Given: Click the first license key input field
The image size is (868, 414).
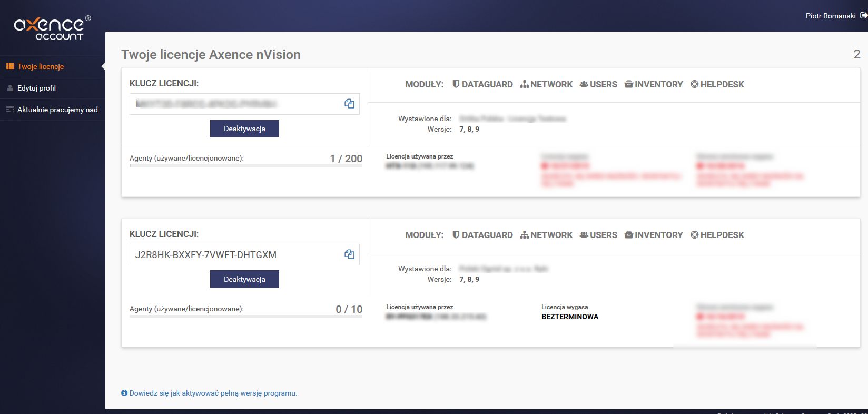Looking at the screenshot, I should tap(244, 104).
